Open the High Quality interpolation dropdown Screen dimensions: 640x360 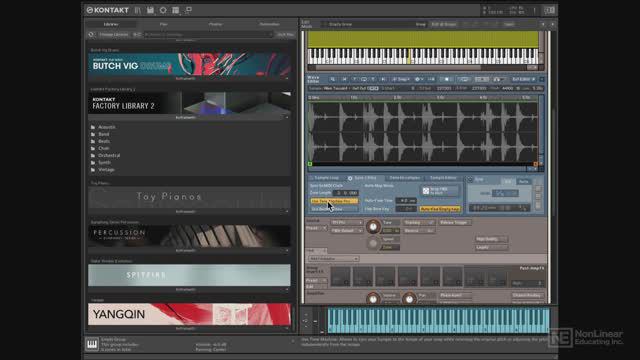(x=491, y=239)
